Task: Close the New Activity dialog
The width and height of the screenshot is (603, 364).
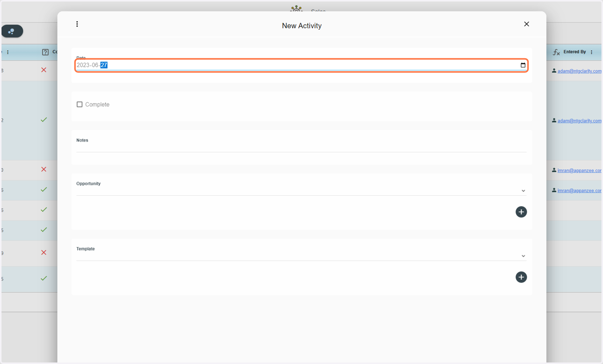Action: coord(527,24)
